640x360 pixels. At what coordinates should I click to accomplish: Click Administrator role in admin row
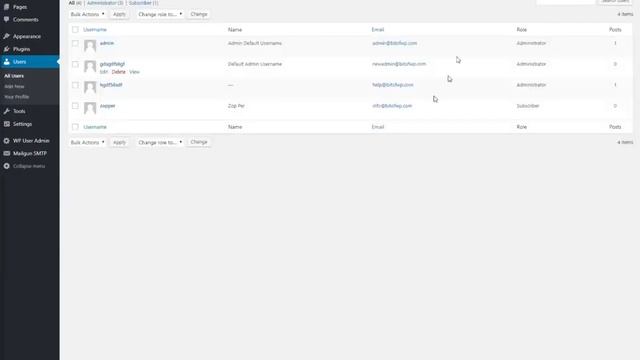pyautogui.click(x=531, y=43)
